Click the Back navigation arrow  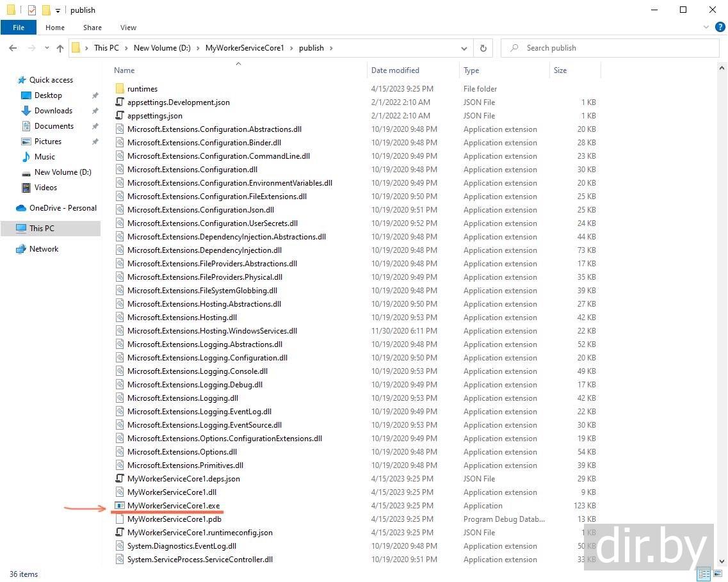[x=13, y=48]
